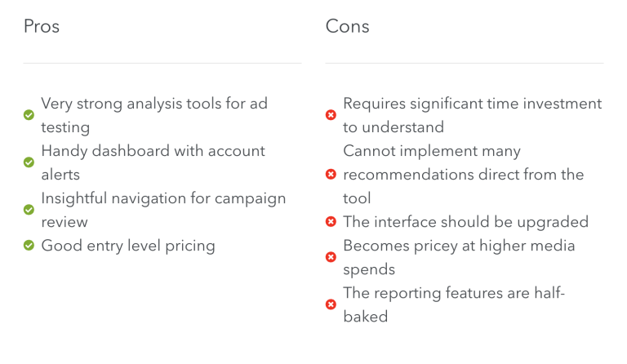Click text 'The interface should be upgraded'
The height and width of the screenshot is (364, 627).
tap(466, 222)
